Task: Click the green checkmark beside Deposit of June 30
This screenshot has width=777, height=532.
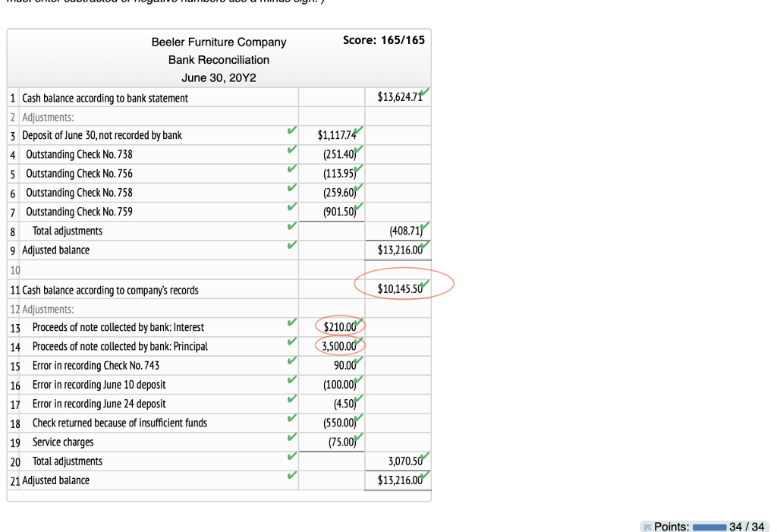Action: click(x=292, y=131)
